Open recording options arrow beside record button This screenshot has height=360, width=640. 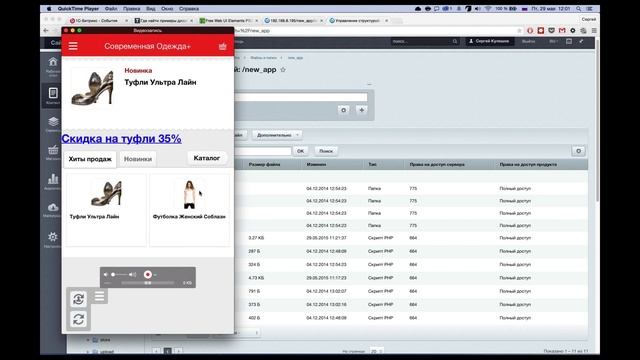point(156,275)
